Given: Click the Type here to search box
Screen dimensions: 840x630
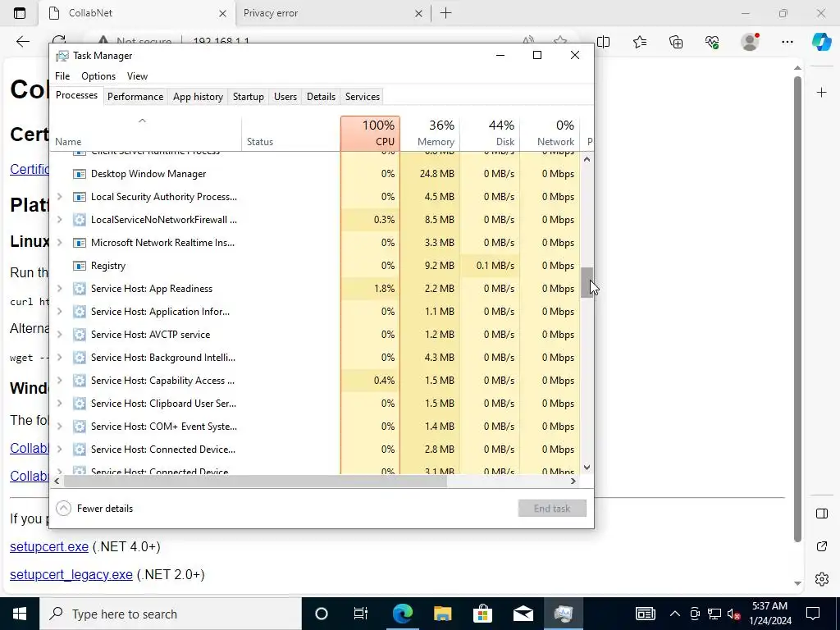Looking at the screenshot, I should click(171, 614).
